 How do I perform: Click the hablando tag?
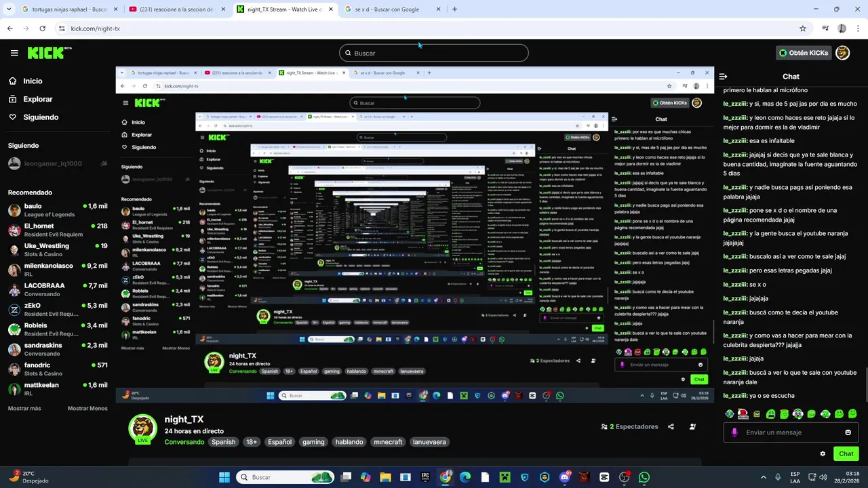click(349, 442)
